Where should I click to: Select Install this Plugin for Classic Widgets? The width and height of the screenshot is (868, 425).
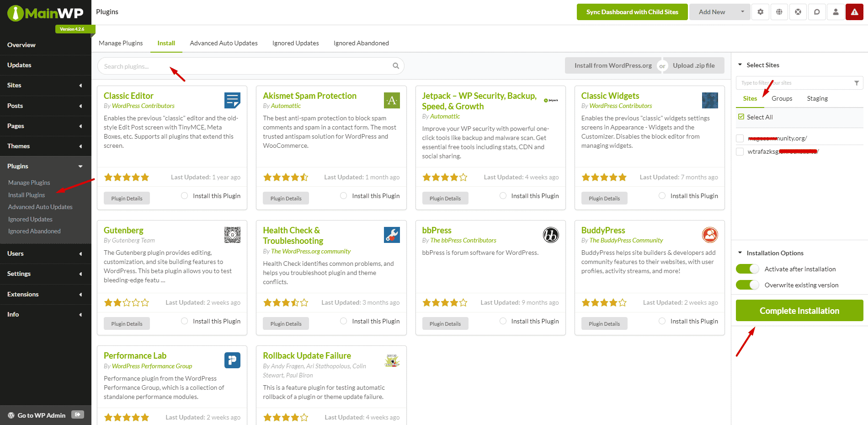click(x=662, y=196)
